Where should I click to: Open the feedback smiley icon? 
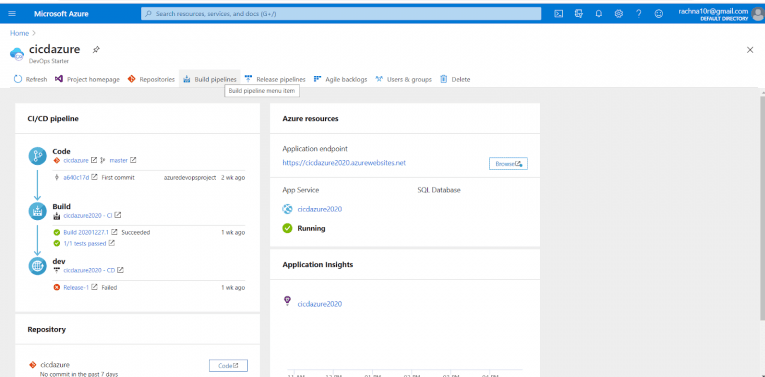[x=659, y=14]
